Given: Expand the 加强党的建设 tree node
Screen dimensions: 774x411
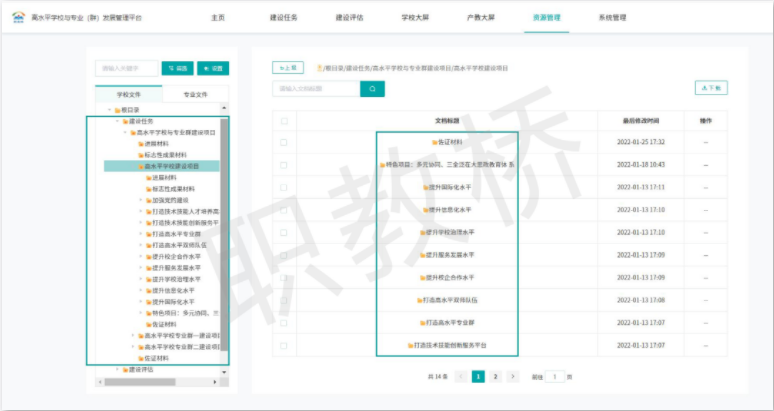Looking at the screenshot, I should tap(141, 200).
